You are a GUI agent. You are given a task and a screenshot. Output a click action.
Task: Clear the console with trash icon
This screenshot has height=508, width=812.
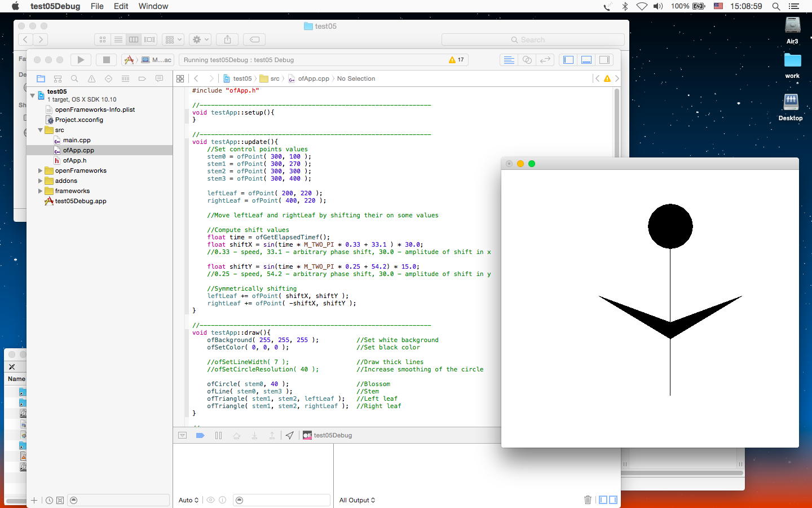pos(588,500)
